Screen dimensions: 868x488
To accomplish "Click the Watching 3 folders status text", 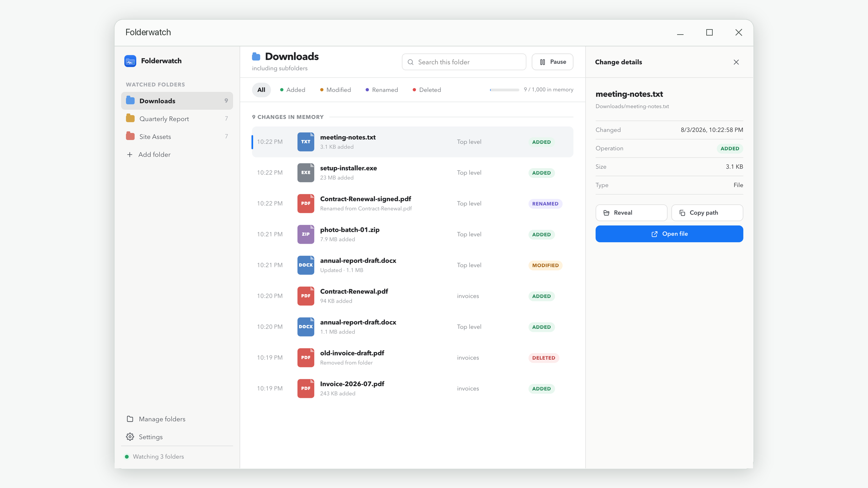I will [158, 456].
